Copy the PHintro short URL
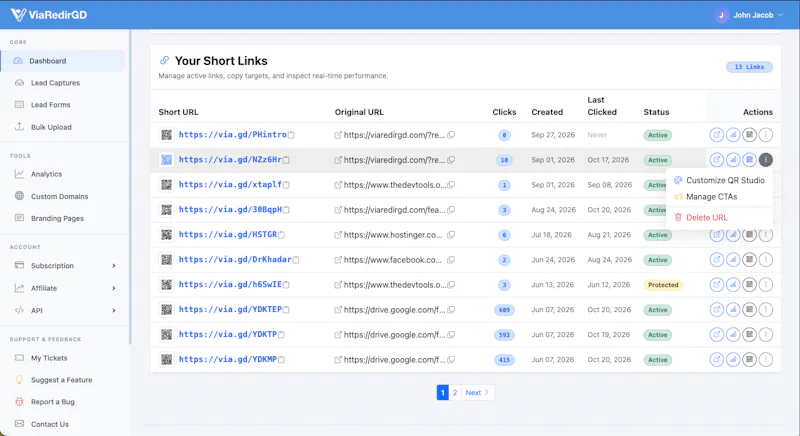 (x=291, y=135)
